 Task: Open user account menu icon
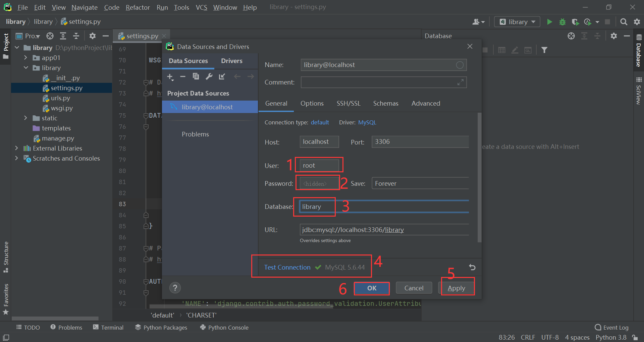[x=478, y=22]
